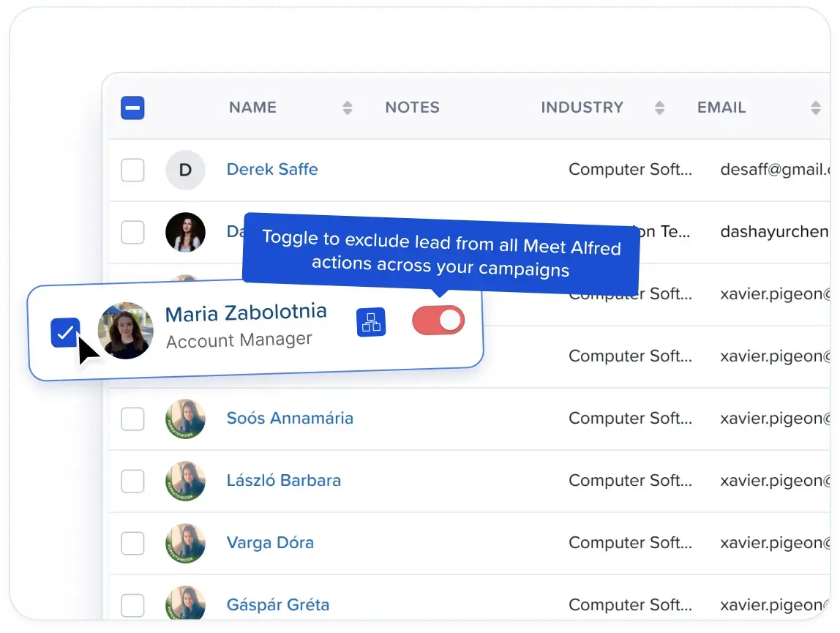Toggle the exclude-lead switch for Maria Zabolotnia
The image size is (840, 633).
pyautogui.click(x=438, y=320)
